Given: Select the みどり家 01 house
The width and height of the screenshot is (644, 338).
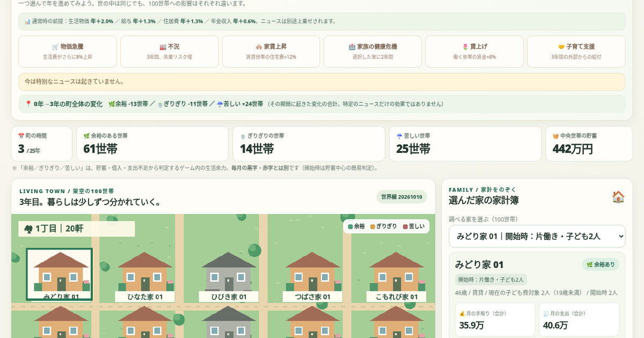Looking at the screenshot, I should [x=60, y=274].
